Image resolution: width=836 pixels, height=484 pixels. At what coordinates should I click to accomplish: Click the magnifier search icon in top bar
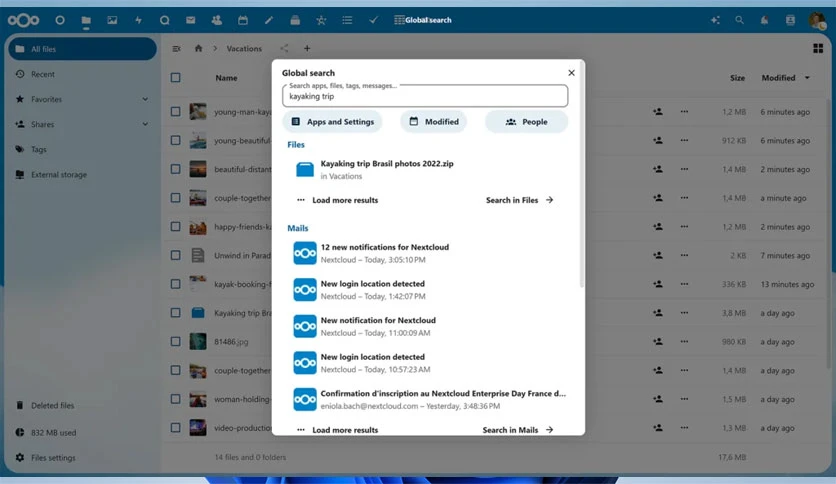click(739, 20)
